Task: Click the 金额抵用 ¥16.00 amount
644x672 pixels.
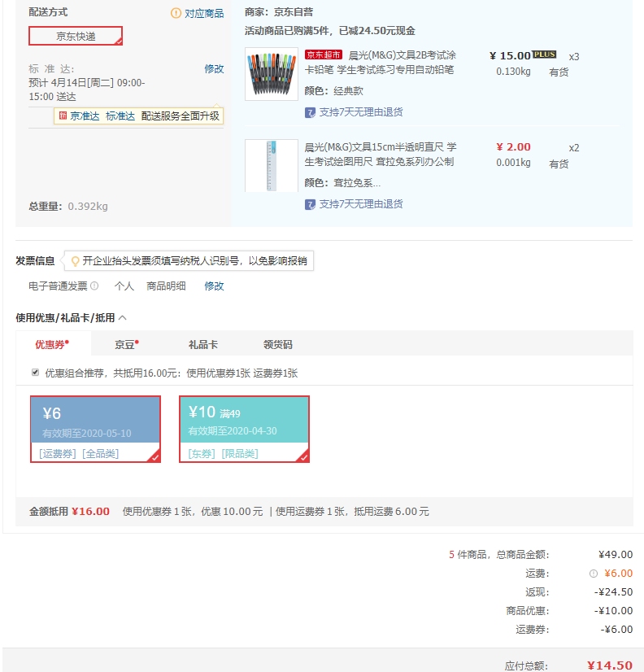Action: (x=90, y=511)
